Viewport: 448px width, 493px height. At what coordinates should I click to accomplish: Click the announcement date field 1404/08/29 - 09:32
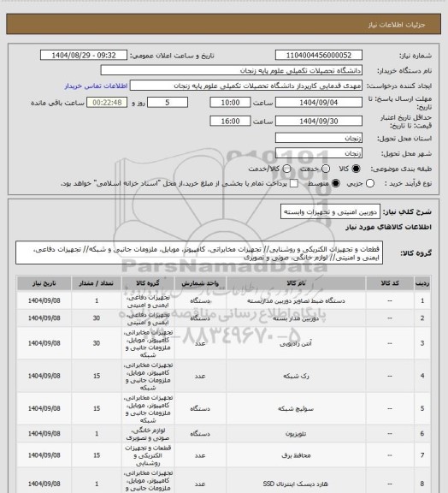[84, 55]
